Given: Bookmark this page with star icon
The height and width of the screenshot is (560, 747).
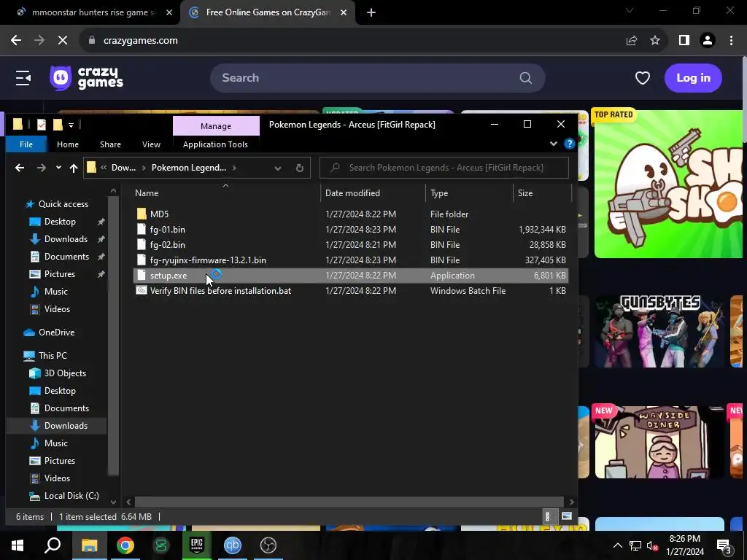Looking at the screenshot, I should 655,41.
